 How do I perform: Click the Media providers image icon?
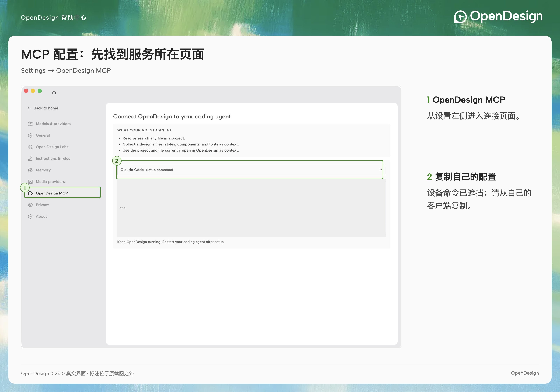[x=30, y=182]
